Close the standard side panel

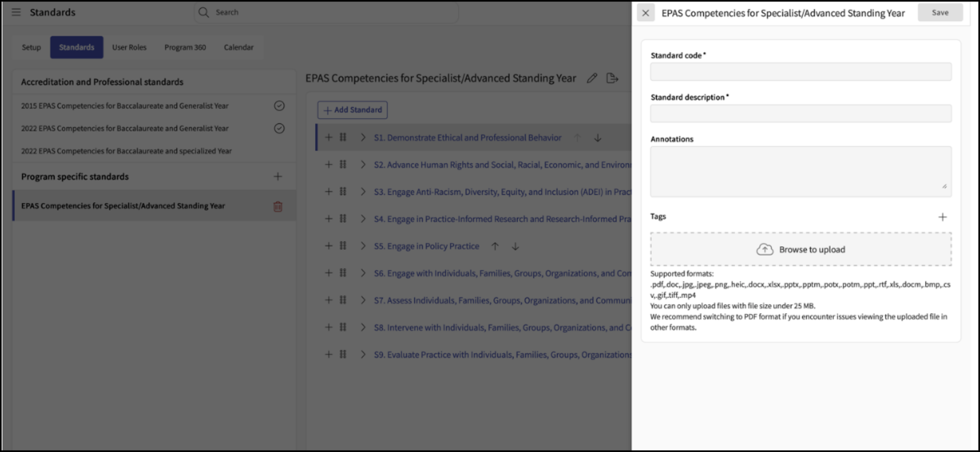[x=646, y=13]
